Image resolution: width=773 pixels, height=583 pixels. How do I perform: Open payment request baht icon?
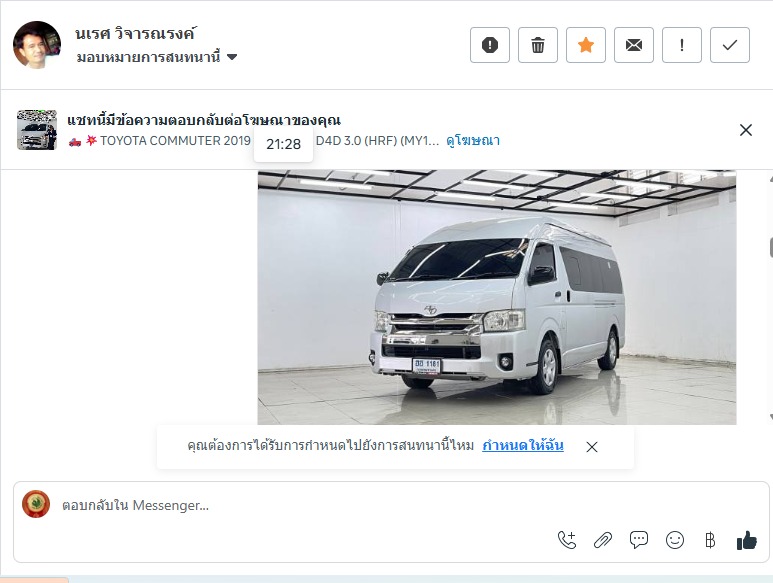pos(710,540)
